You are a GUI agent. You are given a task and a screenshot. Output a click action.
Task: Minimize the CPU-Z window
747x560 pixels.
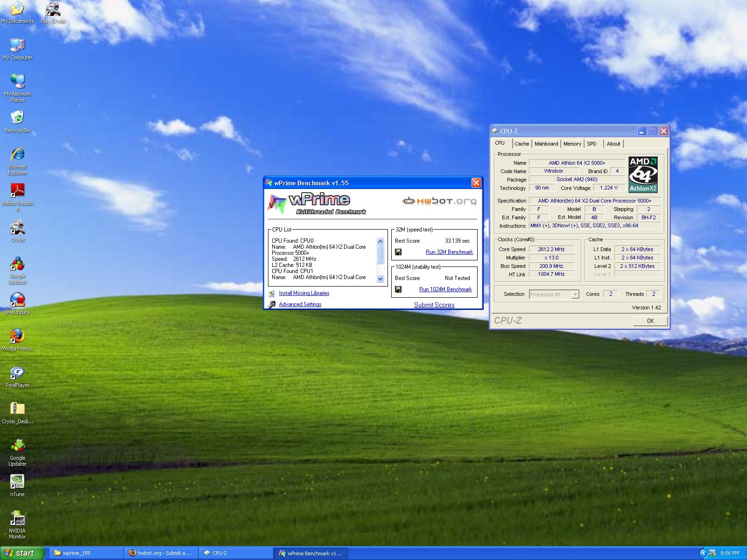[x=642, y=131]
